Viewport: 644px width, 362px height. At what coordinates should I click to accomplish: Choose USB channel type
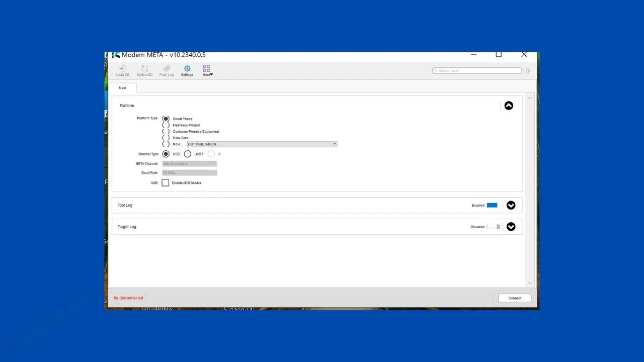(166, 154)
